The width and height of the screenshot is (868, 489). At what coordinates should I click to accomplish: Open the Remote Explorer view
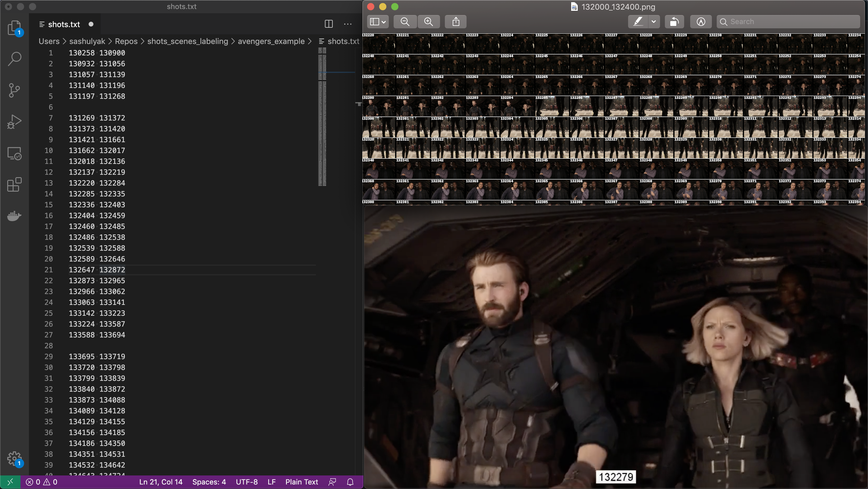pos(14,154)
